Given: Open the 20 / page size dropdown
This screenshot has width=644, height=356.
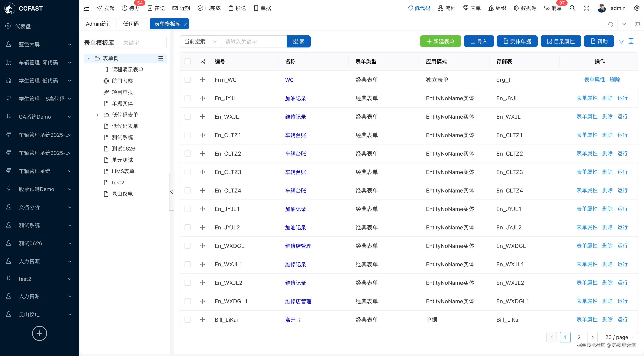Looking at the screenshot, I should (619, 337).
